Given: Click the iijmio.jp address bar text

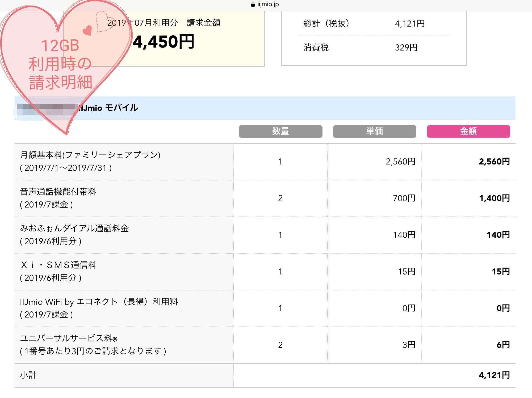Looking at the screenshot, I should 268,5.
